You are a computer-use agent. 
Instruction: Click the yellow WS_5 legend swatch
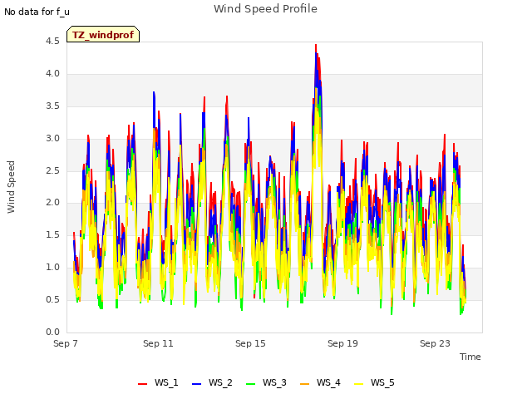(x=358, y=384)
